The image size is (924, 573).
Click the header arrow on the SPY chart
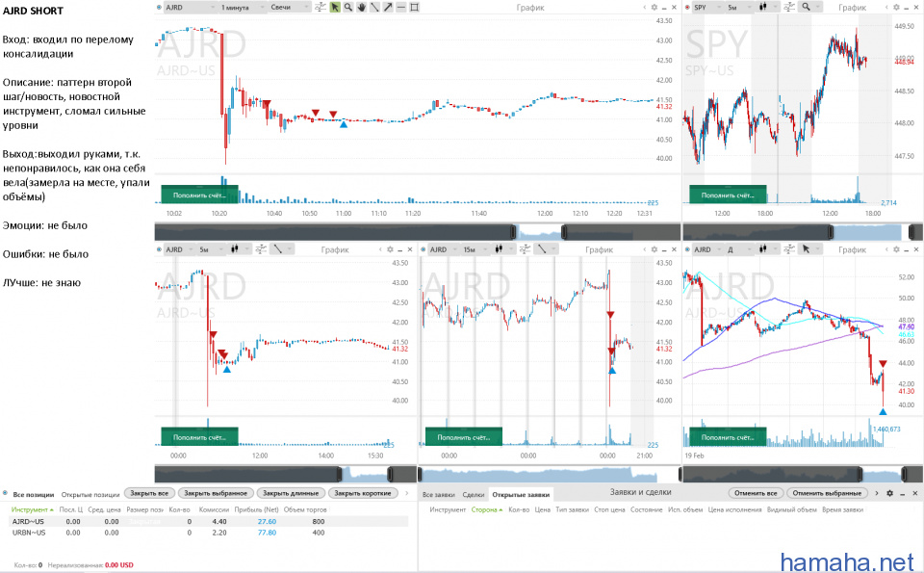[x=886, y=7]
